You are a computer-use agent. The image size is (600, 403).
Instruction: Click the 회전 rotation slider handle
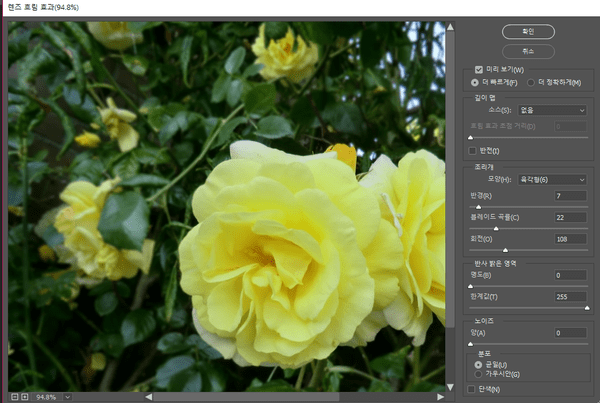(x=504, y=251)
